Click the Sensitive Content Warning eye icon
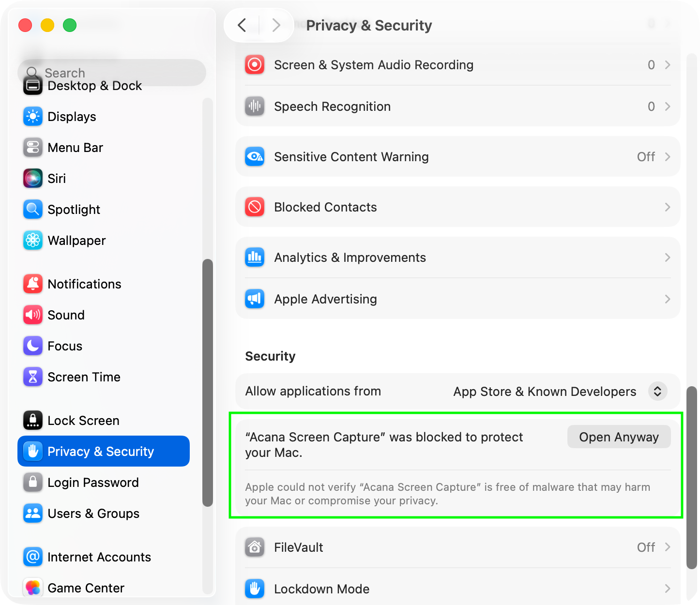The image size is (700, 605). 255,157
